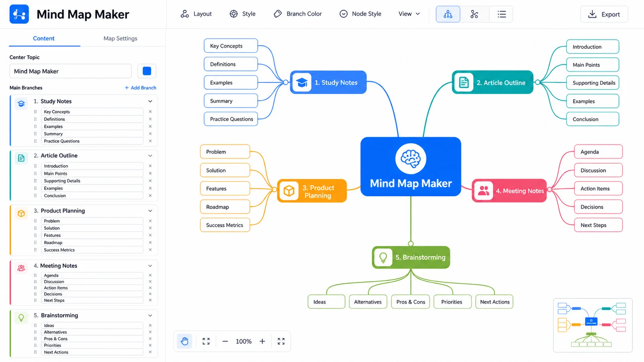644x362 pixels.
Task: Switch to the Content tab
Action: click(44, 38)
